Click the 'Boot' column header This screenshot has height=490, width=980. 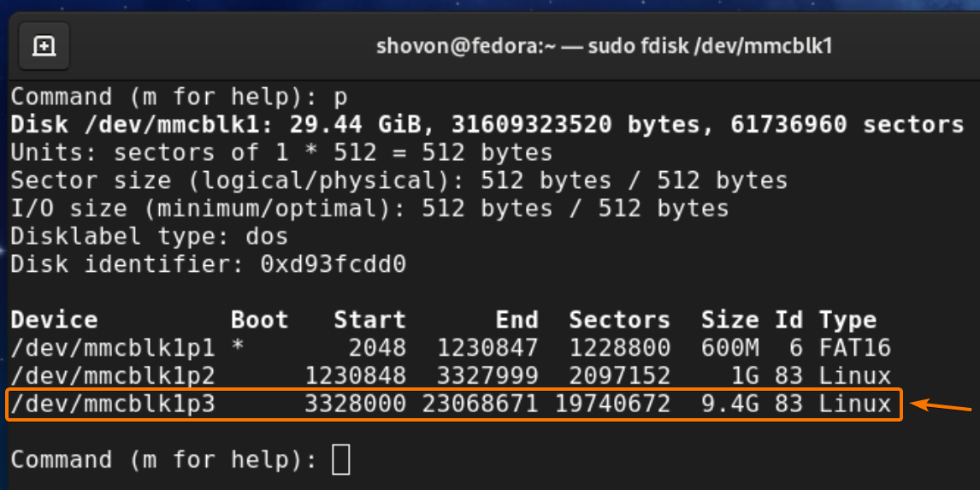point(260,320)
